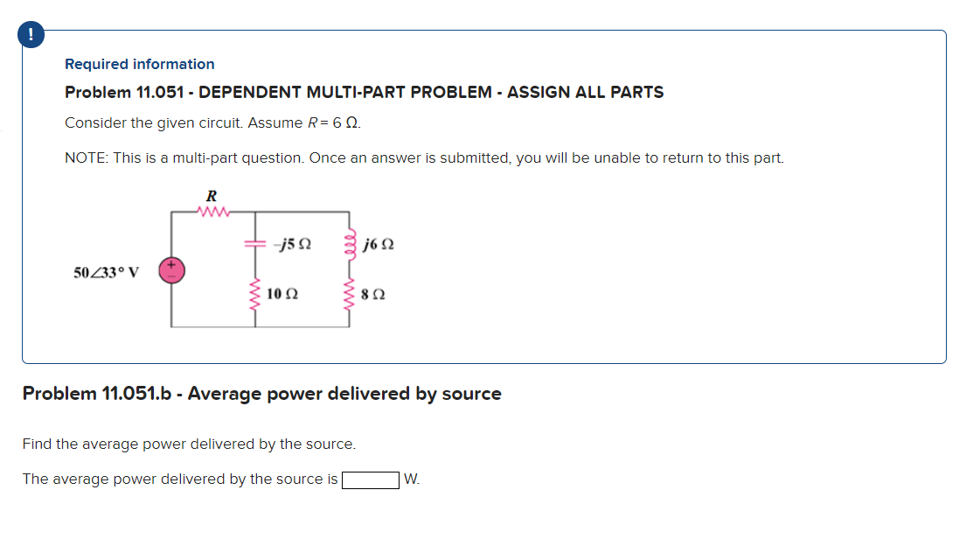Select the 10 Ω resistor symbol
The width and height of the screenshot is (980, 539).
coord(254,295)
